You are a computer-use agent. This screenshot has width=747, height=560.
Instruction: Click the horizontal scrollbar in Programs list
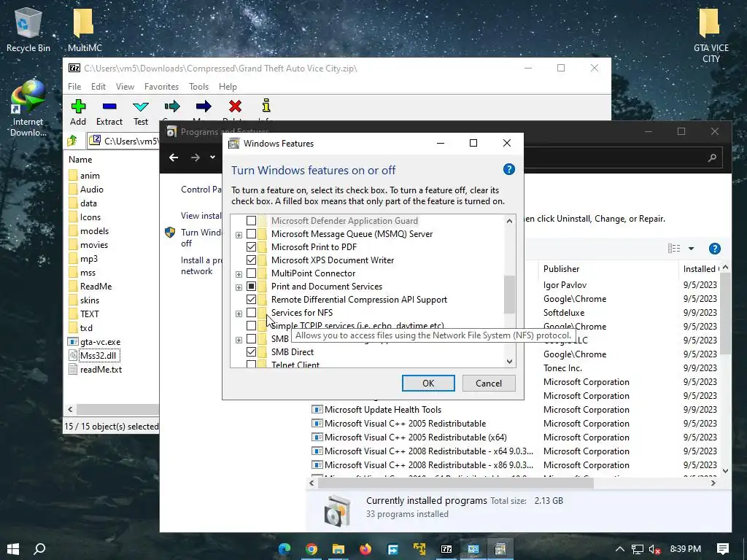pyautogui.click(x=455, y=483)
